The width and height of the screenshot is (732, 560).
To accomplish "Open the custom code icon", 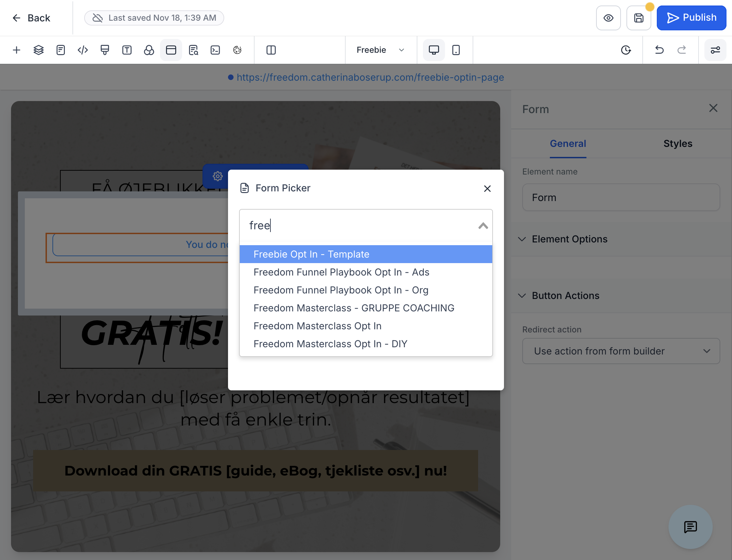I will click(83, 50).
